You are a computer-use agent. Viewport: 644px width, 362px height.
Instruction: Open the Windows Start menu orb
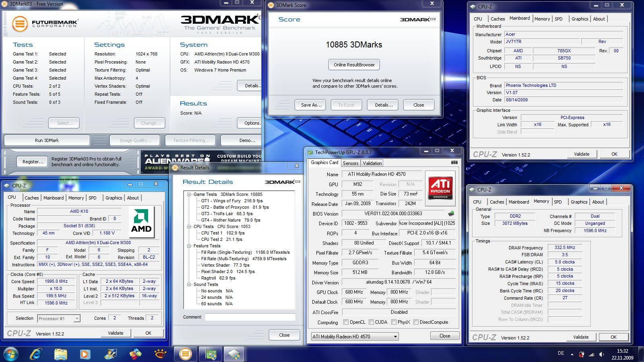point(11,354)
